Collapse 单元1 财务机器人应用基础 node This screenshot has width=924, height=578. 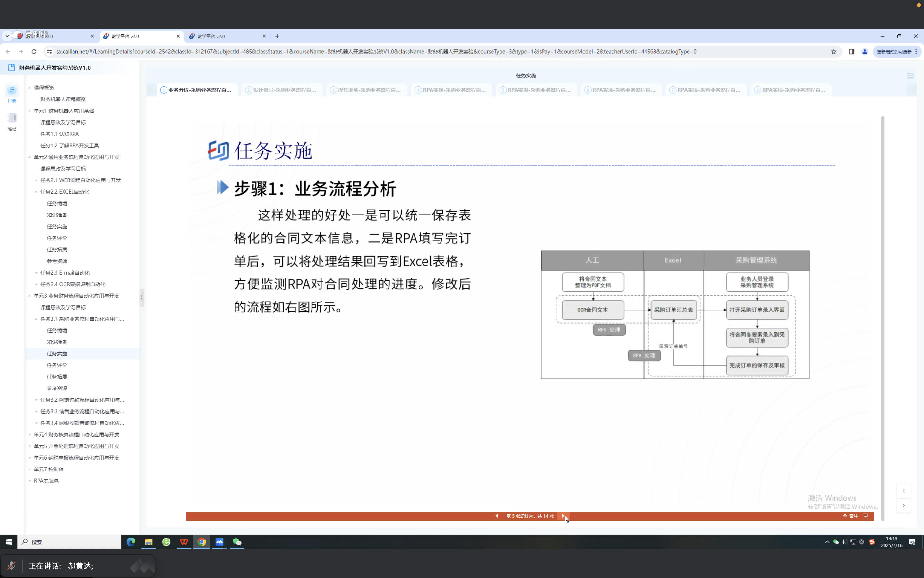[30, 111]
